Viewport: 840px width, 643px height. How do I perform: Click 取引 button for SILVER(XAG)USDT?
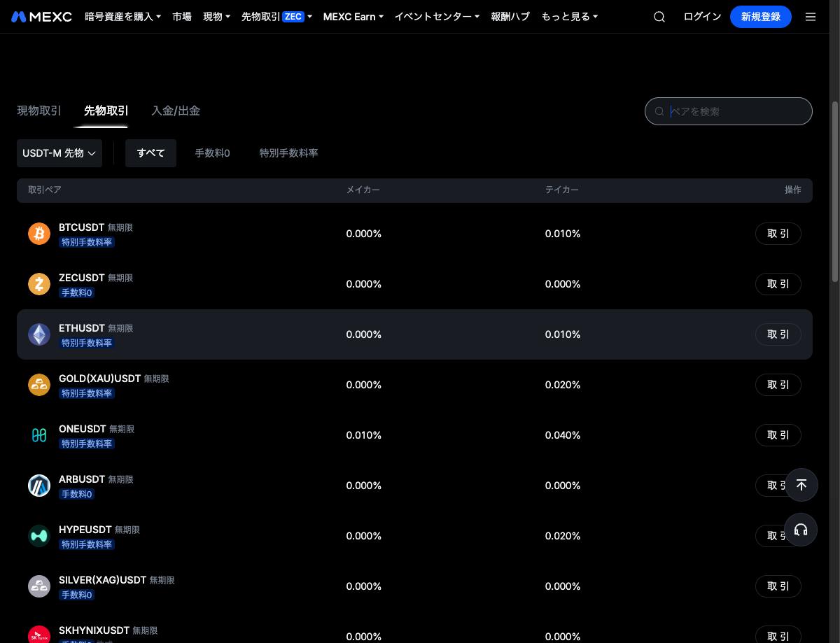pos(778,586)
